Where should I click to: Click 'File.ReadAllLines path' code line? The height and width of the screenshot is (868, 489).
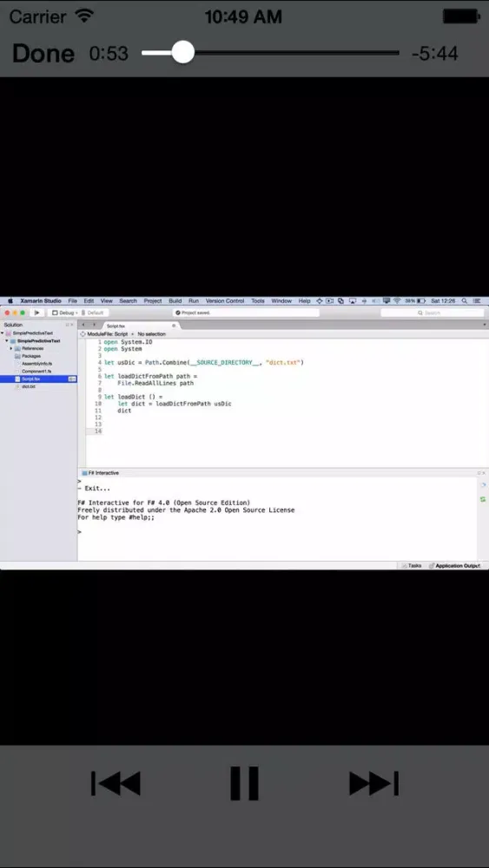point(155,383)
